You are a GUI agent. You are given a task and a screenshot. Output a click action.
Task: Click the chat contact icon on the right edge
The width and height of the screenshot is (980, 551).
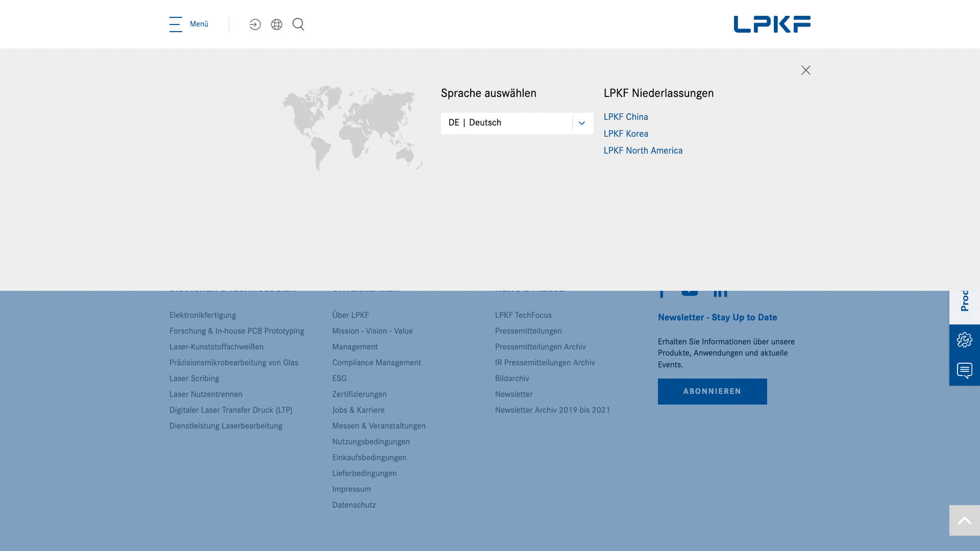click(x=964, y=371)
